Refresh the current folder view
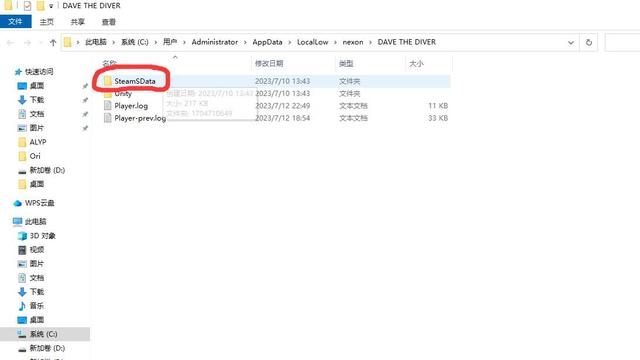The width and height of the screenshot is (640, 360). (x=589, y=42)
